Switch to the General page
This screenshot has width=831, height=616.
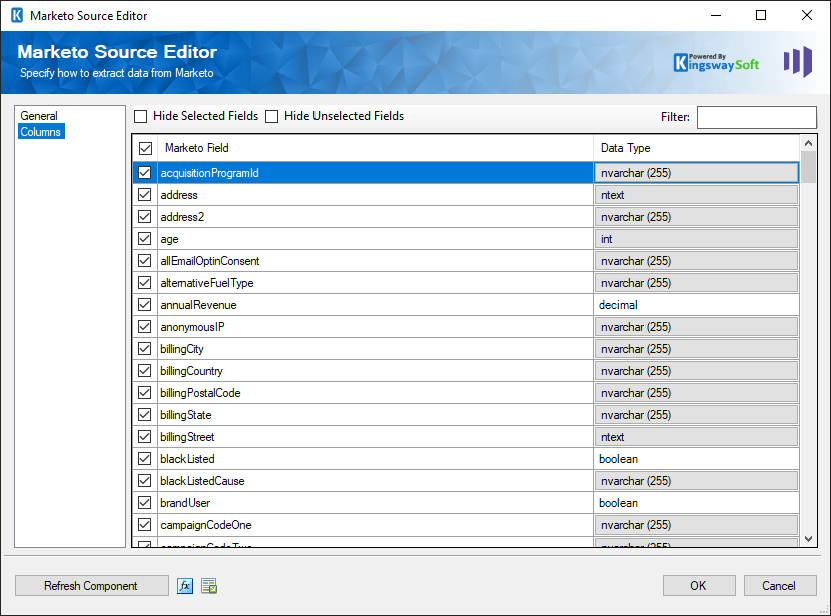point(39,116)
